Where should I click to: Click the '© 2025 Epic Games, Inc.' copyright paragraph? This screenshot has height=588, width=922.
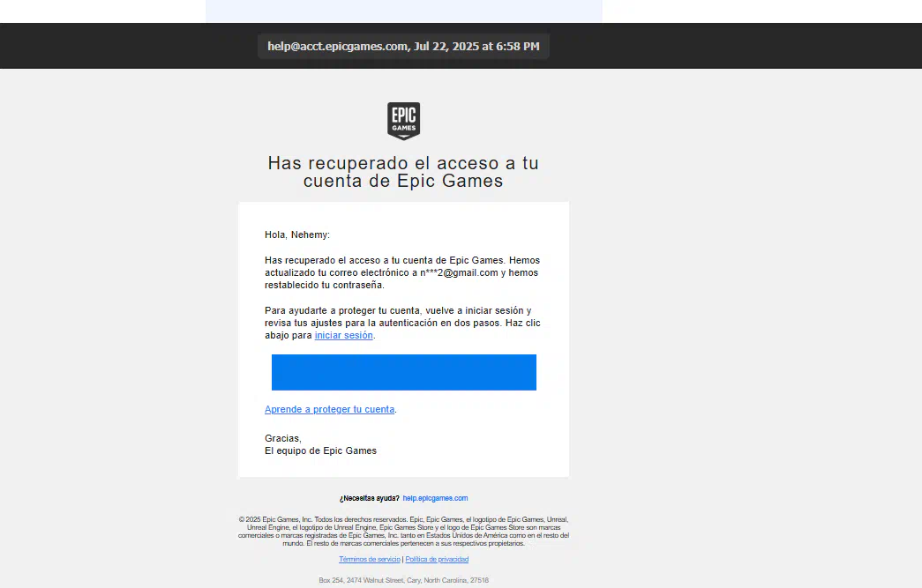(403, 531)
